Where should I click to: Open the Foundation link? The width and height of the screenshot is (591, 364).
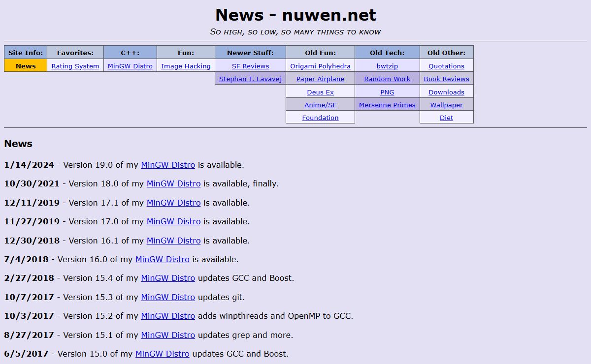[x=320, y=118]
